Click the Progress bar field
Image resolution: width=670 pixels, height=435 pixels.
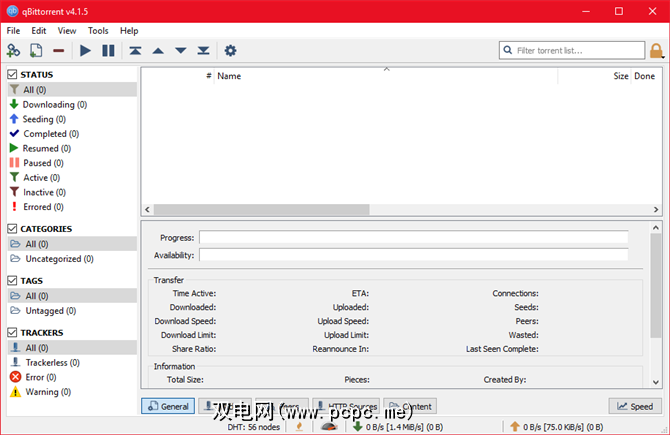tap(414, 237)
